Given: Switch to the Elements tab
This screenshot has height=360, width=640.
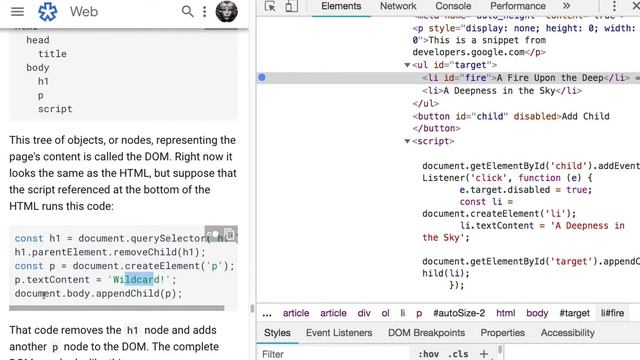Looking at the screenshot, I should coord(341,6).
